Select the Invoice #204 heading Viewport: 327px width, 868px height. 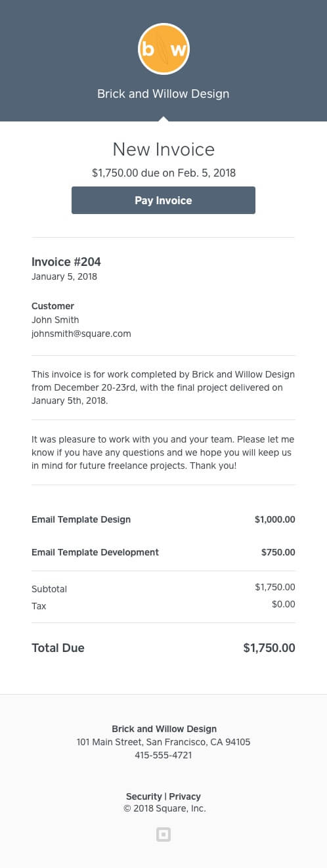point(66,262)
